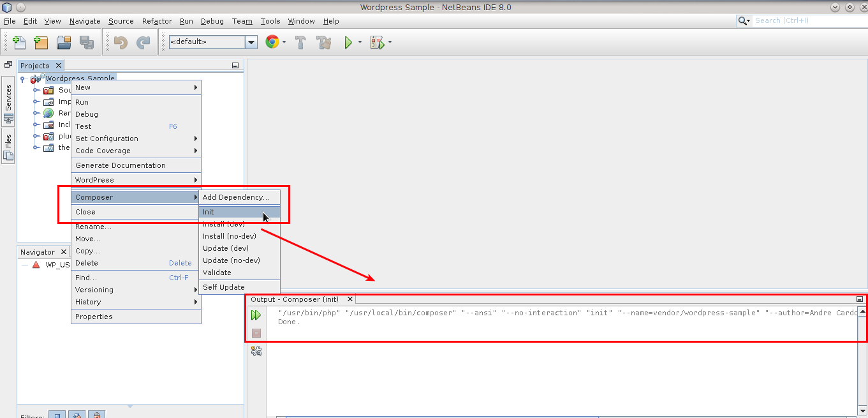Open the WordPress submenu in context menu

pyautogui.click(x=136, y=180)
